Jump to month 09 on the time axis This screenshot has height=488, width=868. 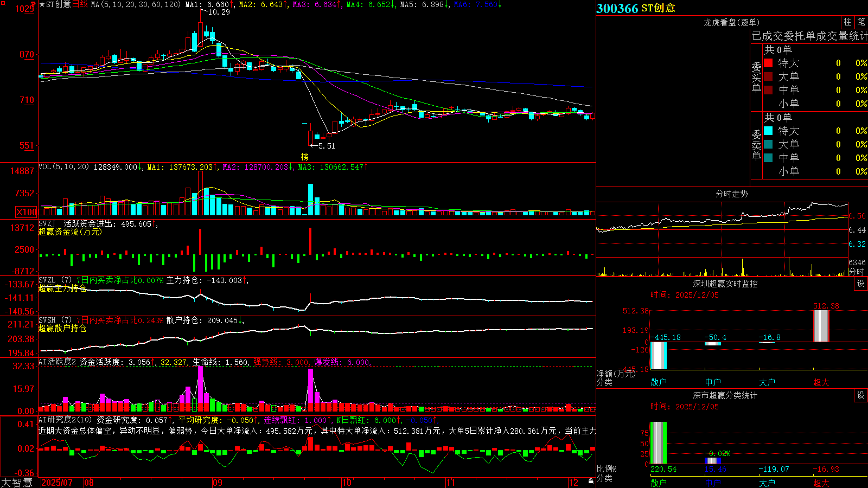(218, 483)
